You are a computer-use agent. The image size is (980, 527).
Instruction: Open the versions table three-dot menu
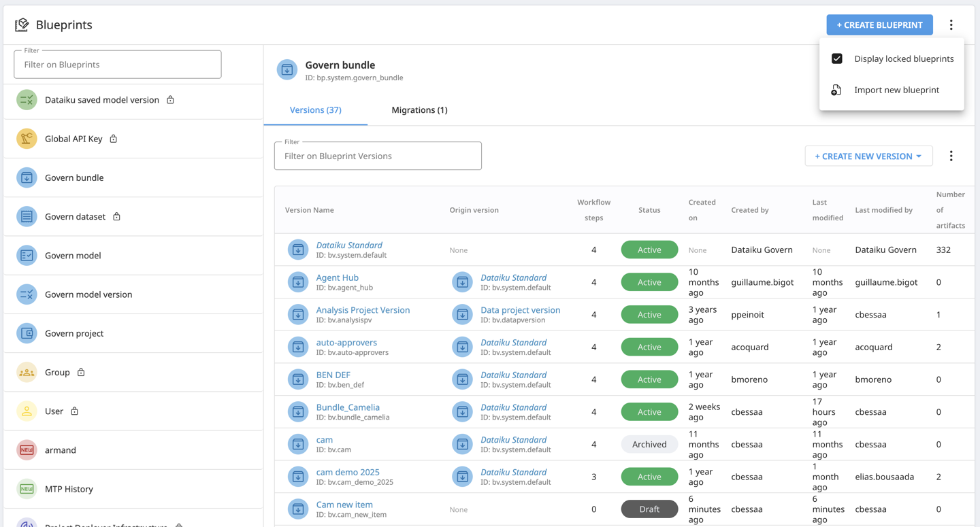(x=951, y=156)
